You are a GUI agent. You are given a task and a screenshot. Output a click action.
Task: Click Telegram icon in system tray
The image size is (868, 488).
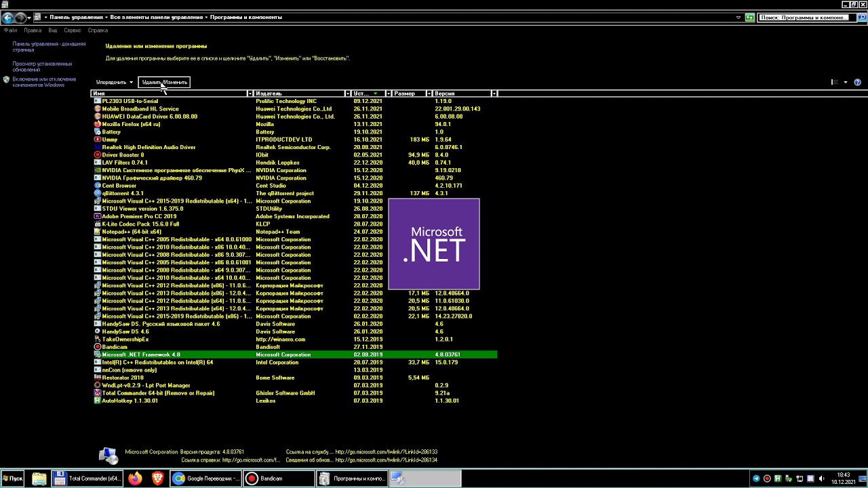tap(756, 479)
